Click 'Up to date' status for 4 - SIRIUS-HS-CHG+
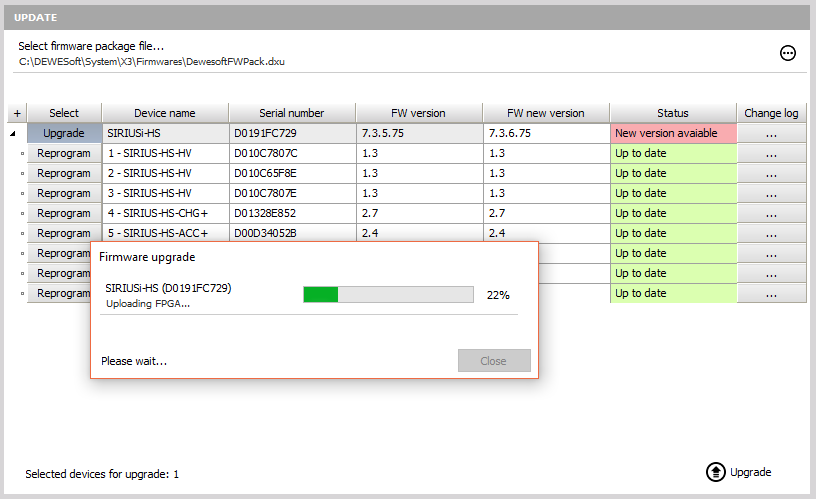The width and height of the screenshot is (816, 499). [673, 213]
